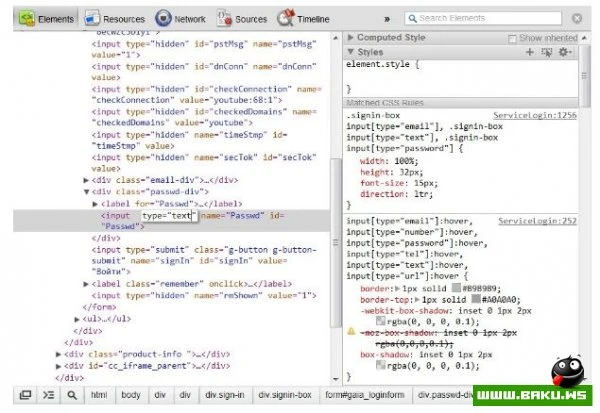This screenshot has height=413, width=600.
Task: Open the ServiceLogin:1256 source link
Action: click(535, 115)
